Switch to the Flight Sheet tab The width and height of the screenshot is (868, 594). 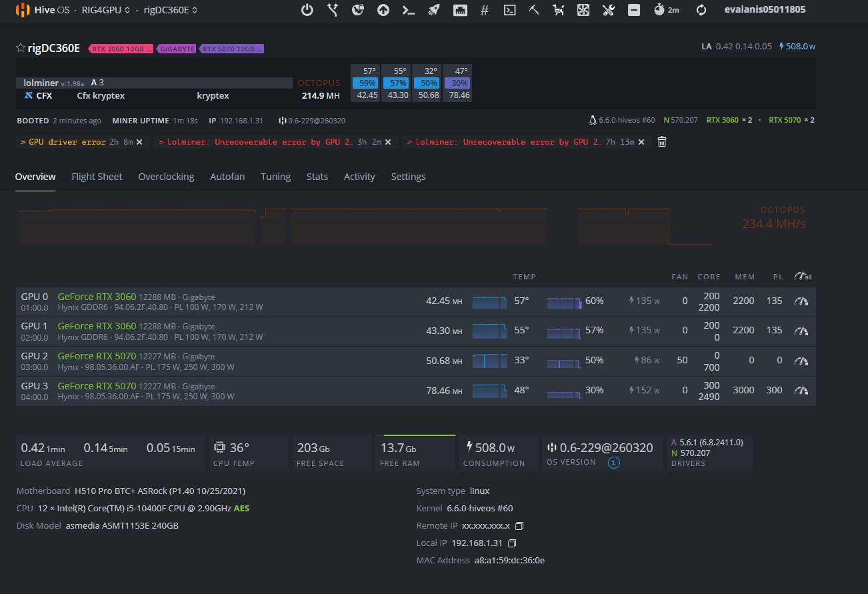click(x=97, y=177)
